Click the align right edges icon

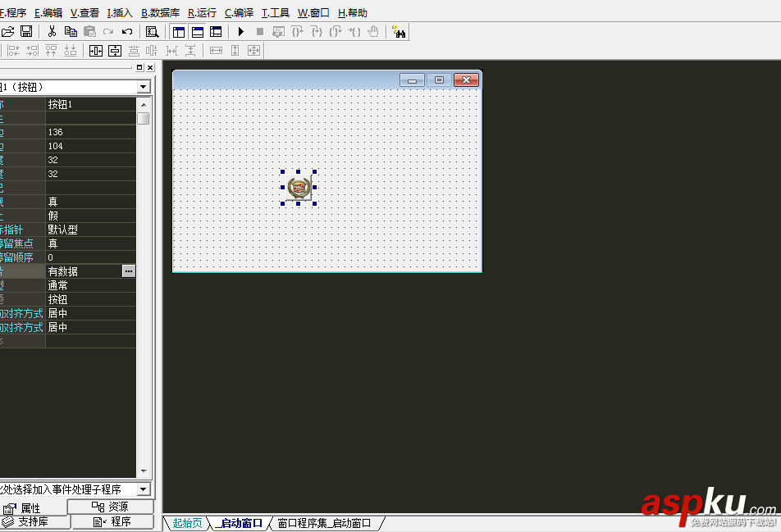tap(32, 50)
